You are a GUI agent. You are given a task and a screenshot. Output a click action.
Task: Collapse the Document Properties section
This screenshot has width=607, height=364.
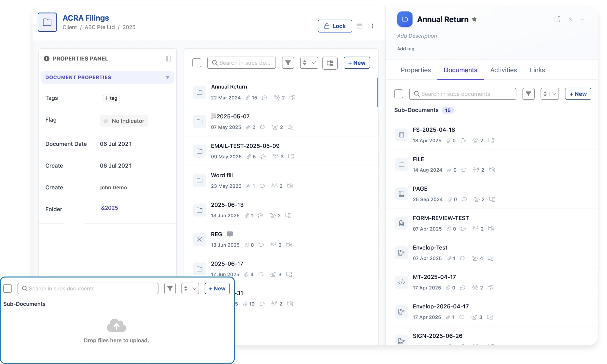167,78
